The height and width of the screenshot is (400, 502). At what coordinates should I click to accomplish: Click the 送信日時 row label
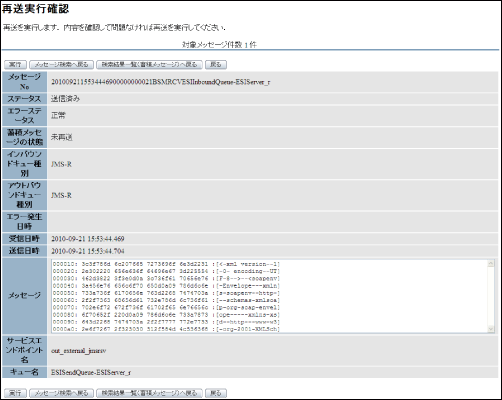coord(24,251)
